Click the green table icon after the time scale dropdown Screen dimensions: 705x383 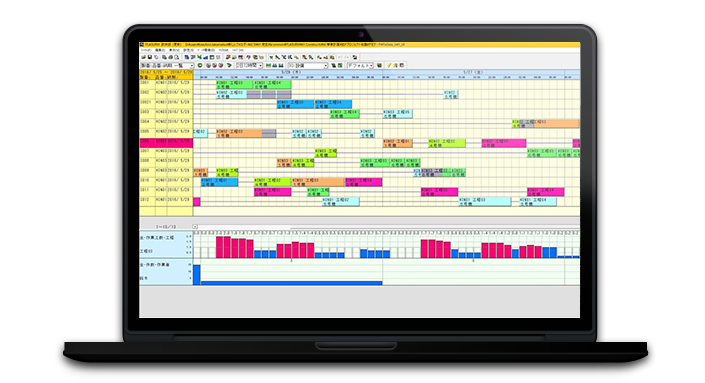[x=268, y=66]
